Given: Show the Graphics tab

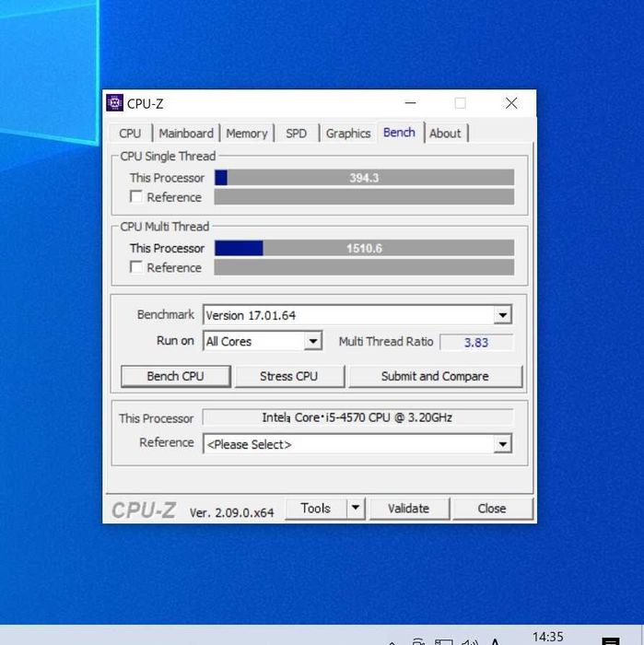Looking at the screenshot, I should click(x=348, y=134).
